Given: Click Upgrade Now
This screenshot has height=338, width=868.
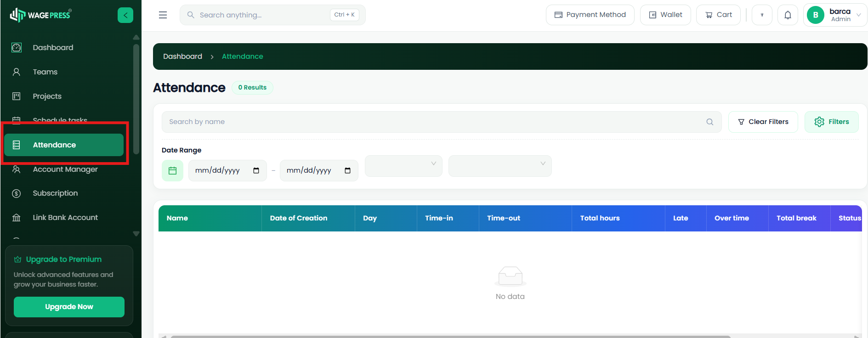Looking at the screenshot, I should click(69, 307).
